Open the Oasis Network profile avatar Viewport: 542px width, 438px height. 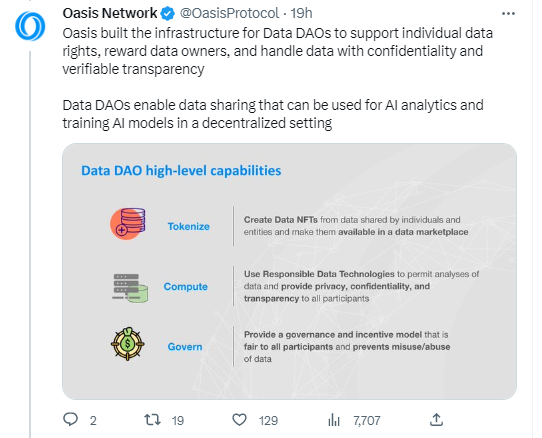click(x=30, y=26)
